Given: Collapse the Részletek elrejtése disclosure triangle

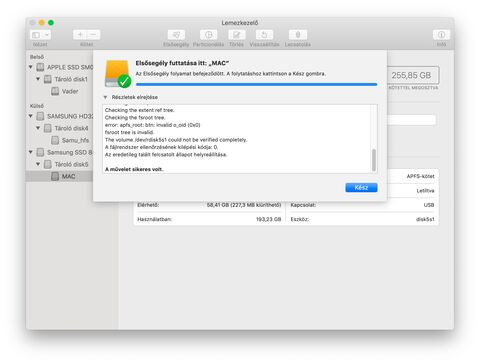Looking at the screenshot, I should pos(105,97).
